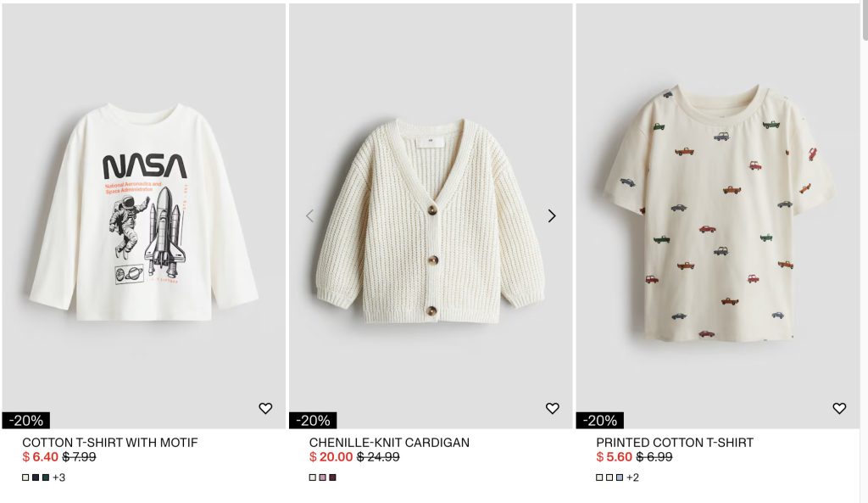Save the printed car t-shirt with heart icon

coord(839,408)
